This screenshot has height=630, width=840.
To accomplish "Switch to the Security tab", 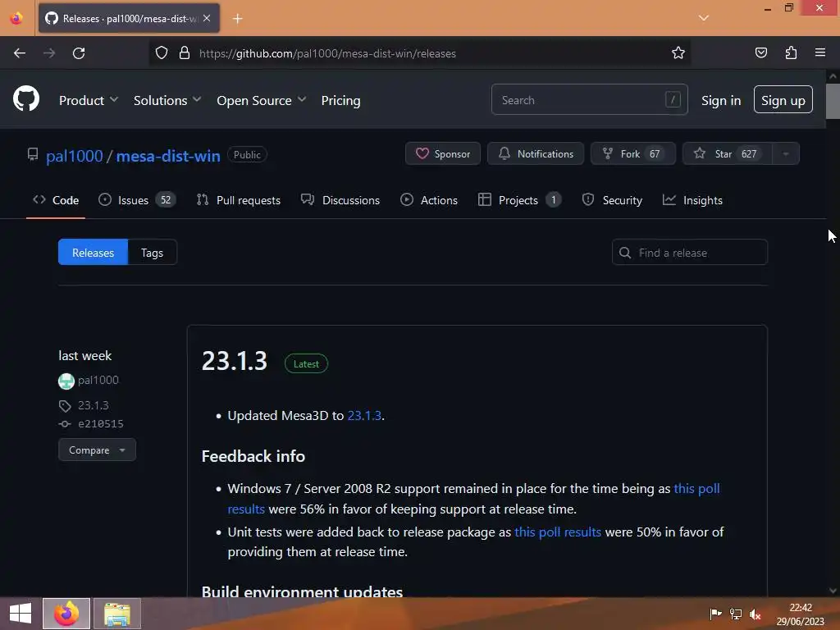I will 612,200.
